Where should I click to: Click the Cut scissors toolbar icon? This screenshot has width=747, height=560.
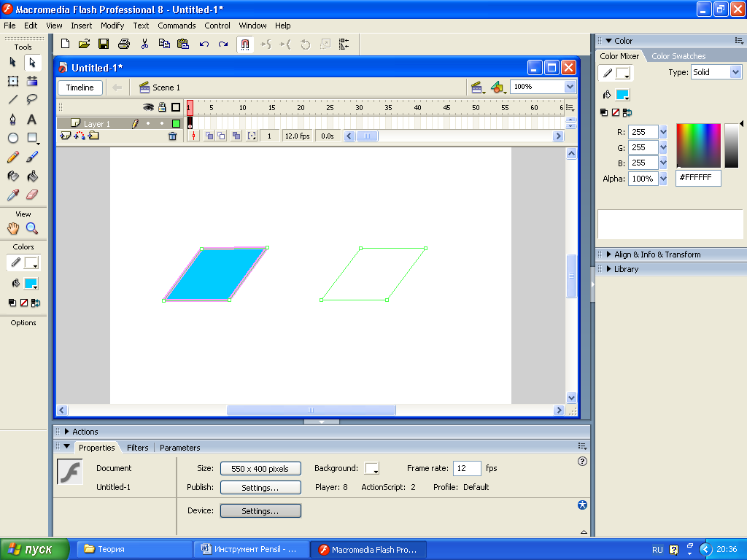click(144, 44)
